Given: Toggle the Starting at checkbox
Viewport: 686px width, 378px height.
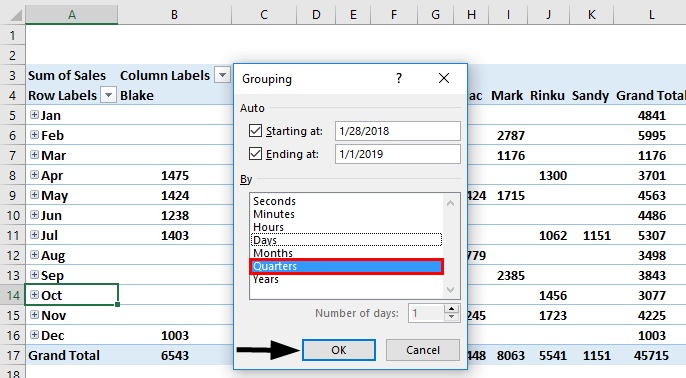Looking at the screenshot, I should [x=255, y=130].
